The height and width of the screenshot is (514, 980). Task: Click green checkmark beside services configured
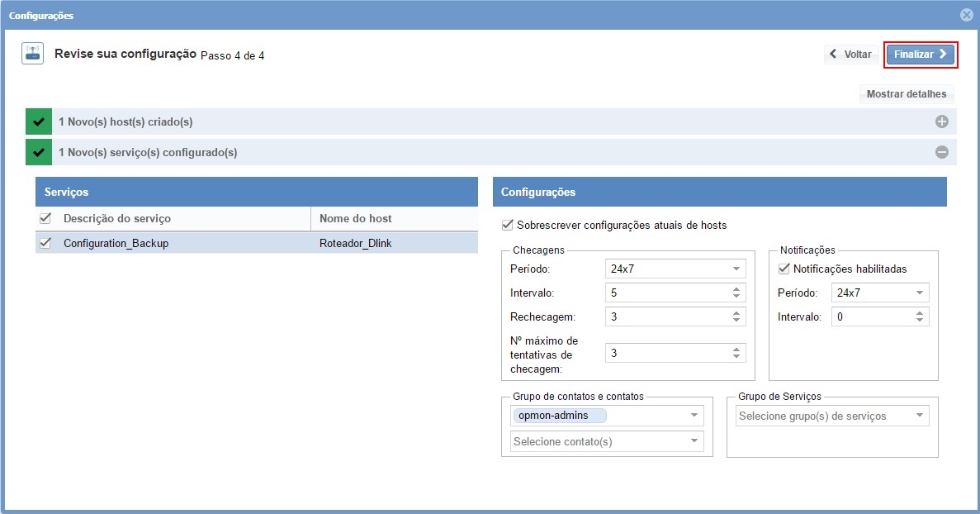[x=38, y=152]
